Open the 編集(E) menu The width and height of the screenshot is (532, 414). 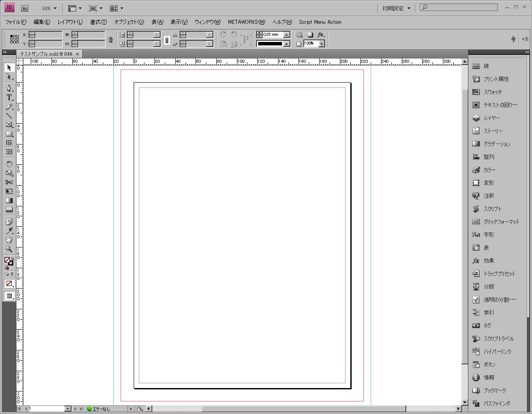click(x=42, y=22)
